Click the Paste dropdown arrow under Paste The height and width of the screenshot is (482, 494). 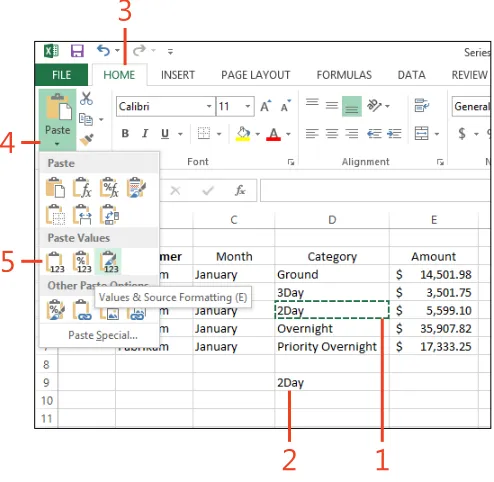57,144
